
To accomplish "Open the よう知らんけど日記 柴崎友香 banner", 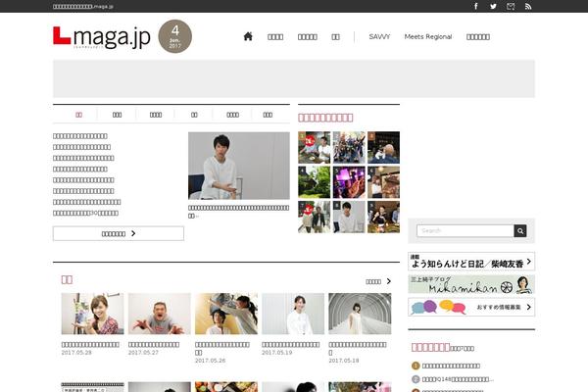I will [x=471, y=262].
